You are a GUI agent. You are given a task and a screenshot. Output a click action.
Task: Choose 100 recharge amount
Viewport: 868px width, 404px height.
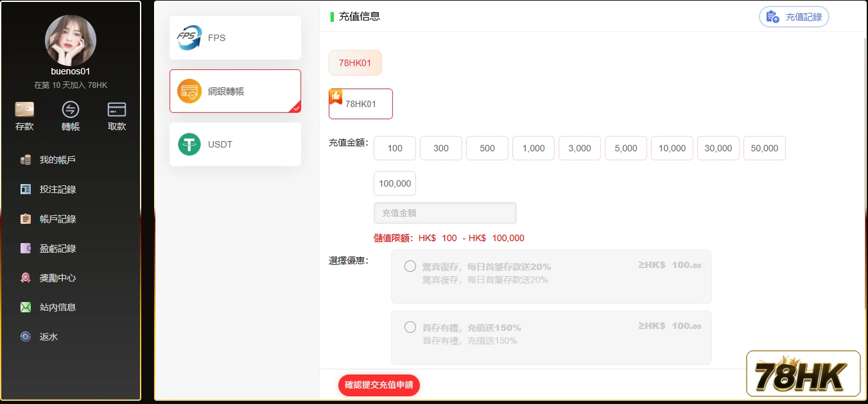coord(395,148)
